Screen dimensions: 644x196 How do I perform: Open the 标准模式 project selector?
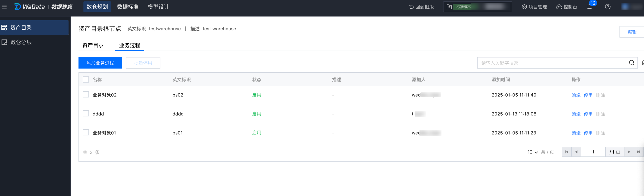(477, 7)
